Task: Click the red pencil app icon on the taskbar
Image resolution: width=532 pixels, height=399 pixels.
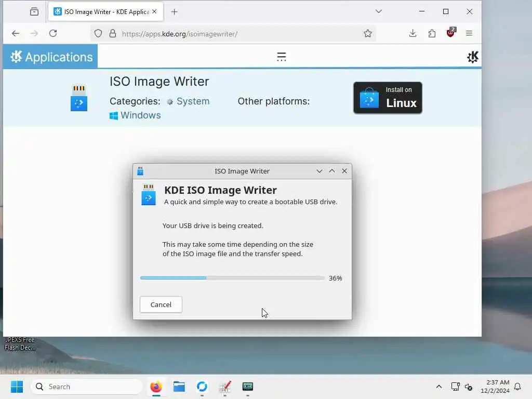Action: pos(224,387)
